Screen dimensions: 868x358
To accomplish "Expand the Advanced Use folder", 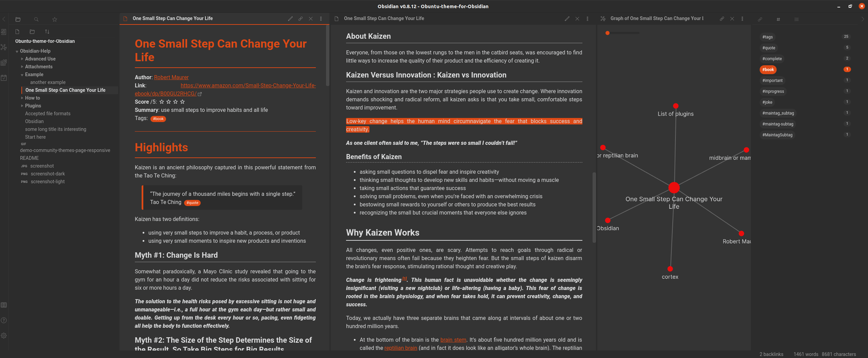I will tap(22, 59).
